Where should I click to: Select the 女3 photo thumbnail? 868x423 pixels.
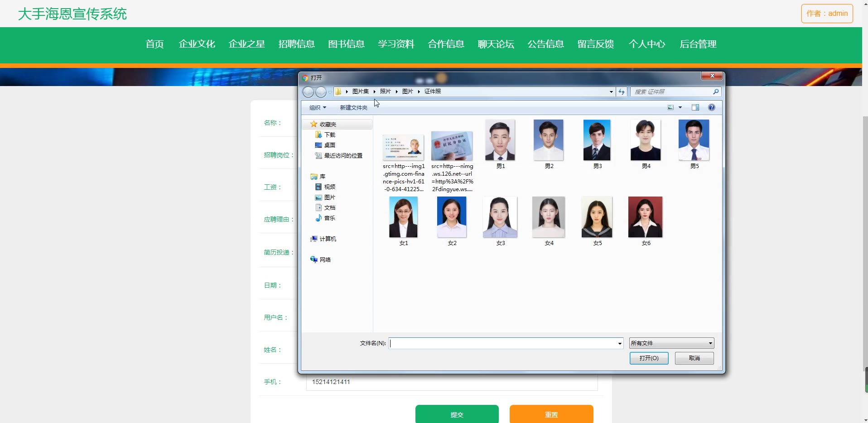pos(500,217)
